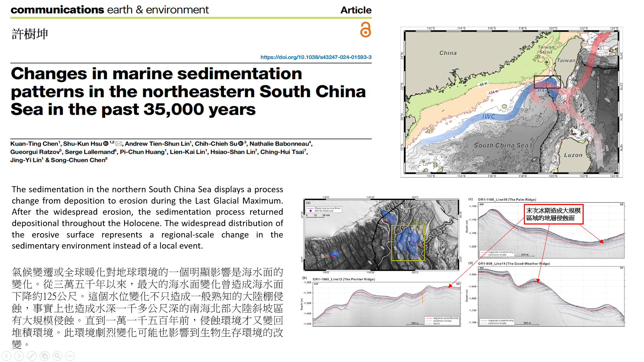Select seismic profile OR1-959_Line14 Good-Weather Ridge
Screen dimensions: 644x362
(x=546, y=294)
